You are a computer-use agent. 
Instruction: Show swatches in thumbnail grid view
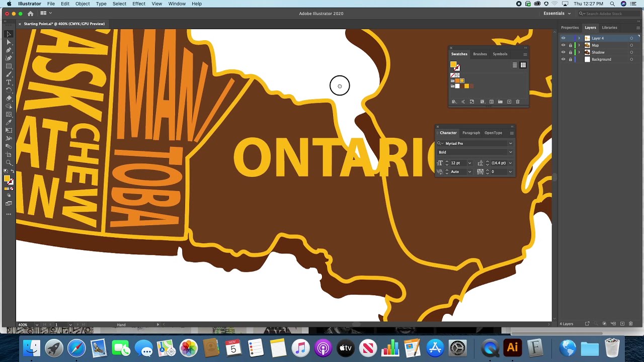(x=523, y=65)
